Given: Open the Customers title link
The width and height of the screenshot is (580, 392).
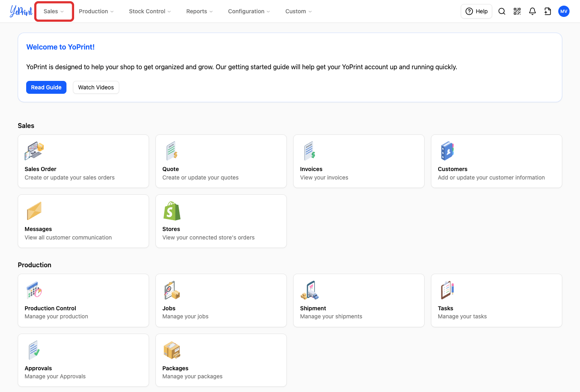Looking at the screenshot, I should pyautogui.click(x=453, y=169).
